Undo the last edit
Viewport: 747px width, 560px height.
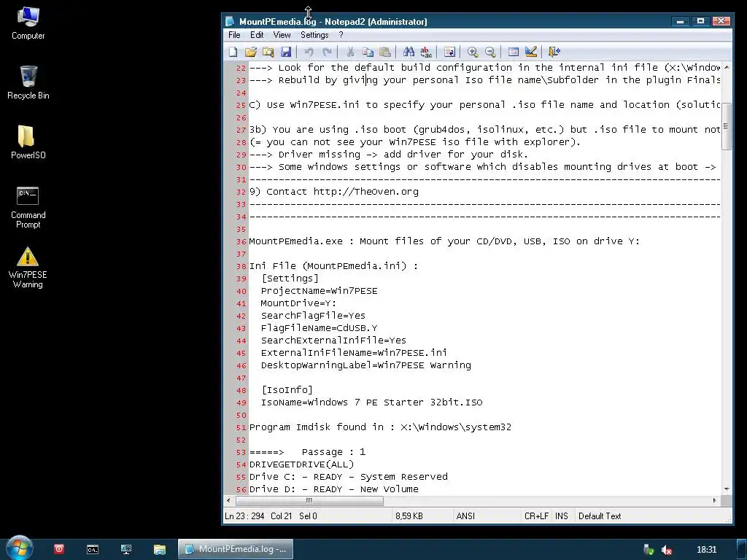309,52
